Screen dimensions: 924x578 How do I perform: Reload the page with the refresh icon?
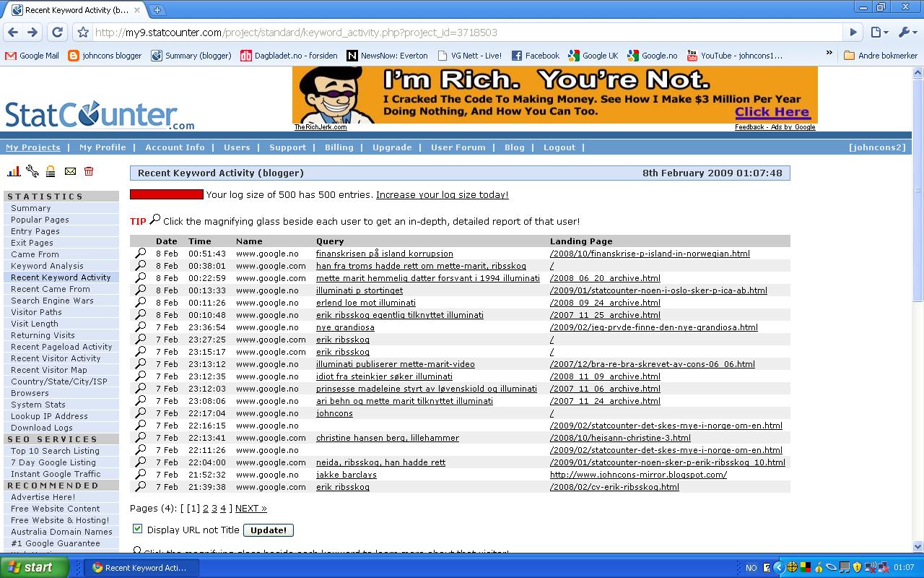point(57,32)
